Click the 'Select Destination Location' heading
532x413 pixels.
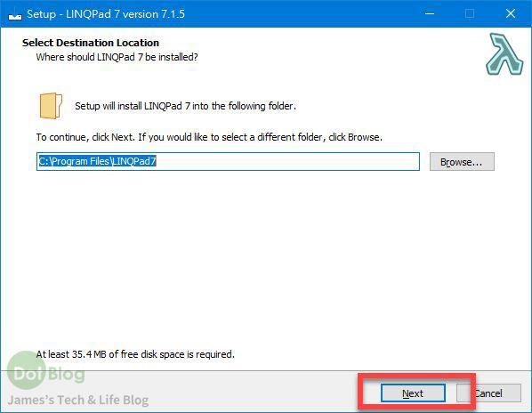point(91,43)
